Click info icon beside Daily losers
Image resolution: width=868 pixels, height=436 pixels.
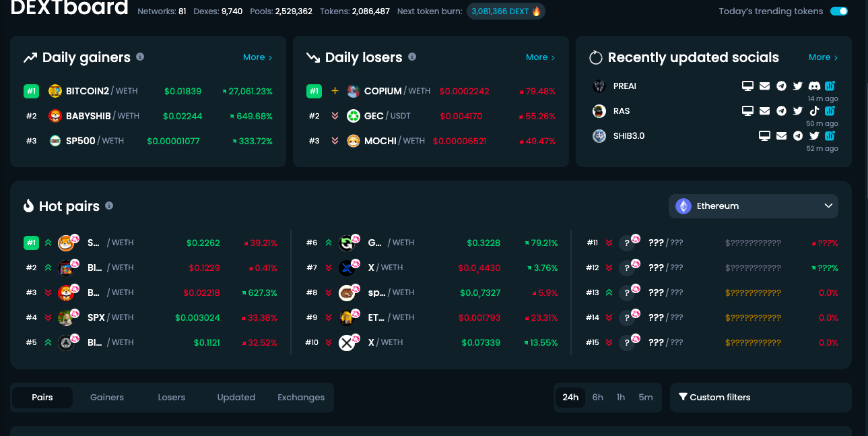click(x=412, y=57)
